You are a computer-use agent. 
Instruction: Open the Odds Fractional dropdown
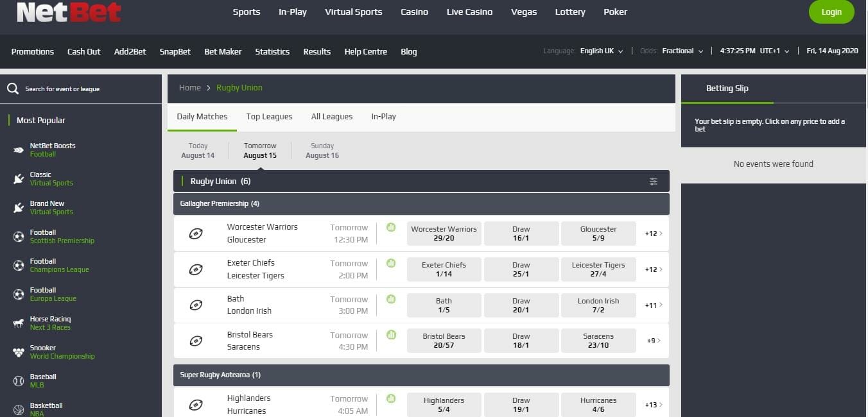tap(682, 51)
